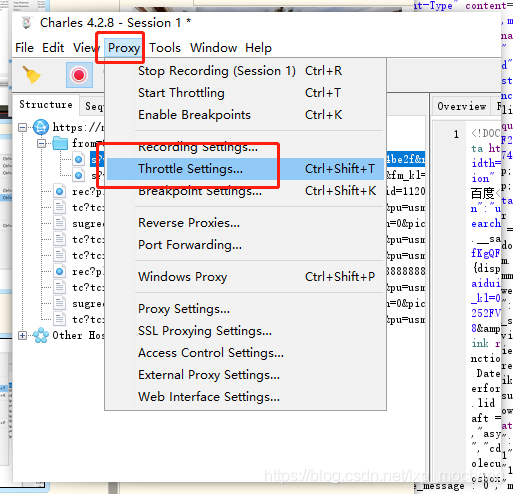Click the red record button in toolbar
The width and height of the screenshot is (513, 494).
(x=79, y=75)
